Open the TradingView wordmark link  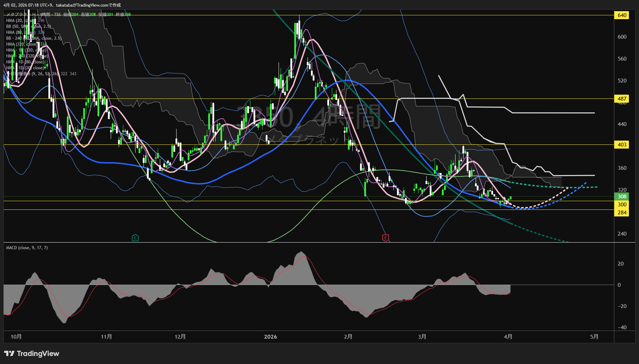pos(38,354)
